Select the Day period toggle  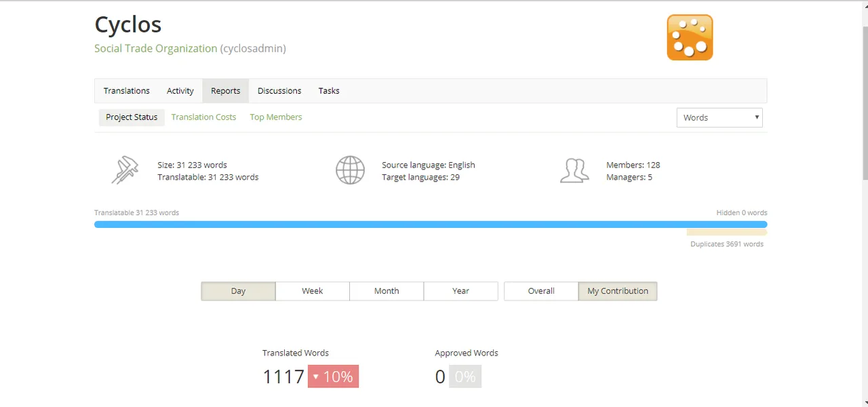[238, 291]
